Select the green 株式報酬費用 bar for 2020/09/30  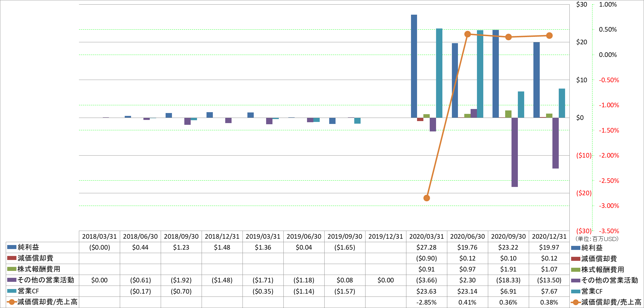click(x=508, y=114)
